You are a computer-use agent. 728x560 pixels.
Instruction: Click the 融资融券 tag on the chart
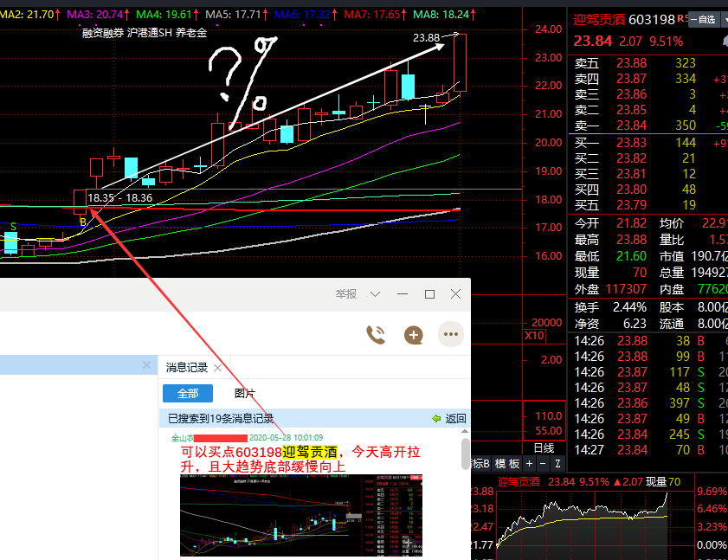[x=103, y=33]
